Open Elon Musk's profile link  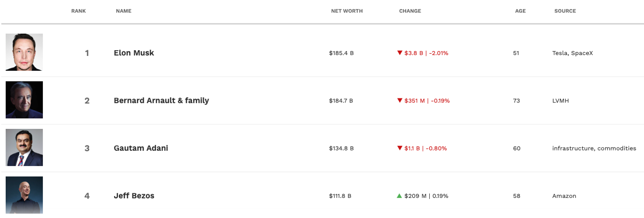(x=134, y=53)
